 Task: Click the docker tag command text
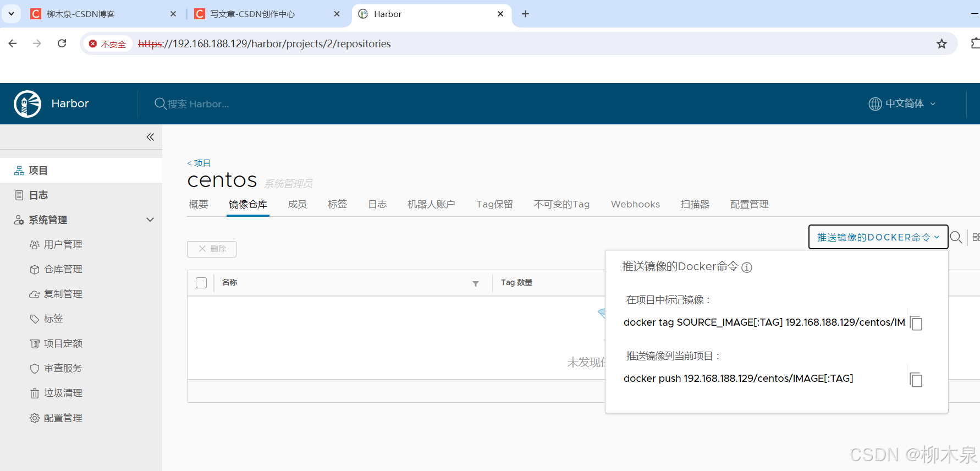[x=764, y=322]
